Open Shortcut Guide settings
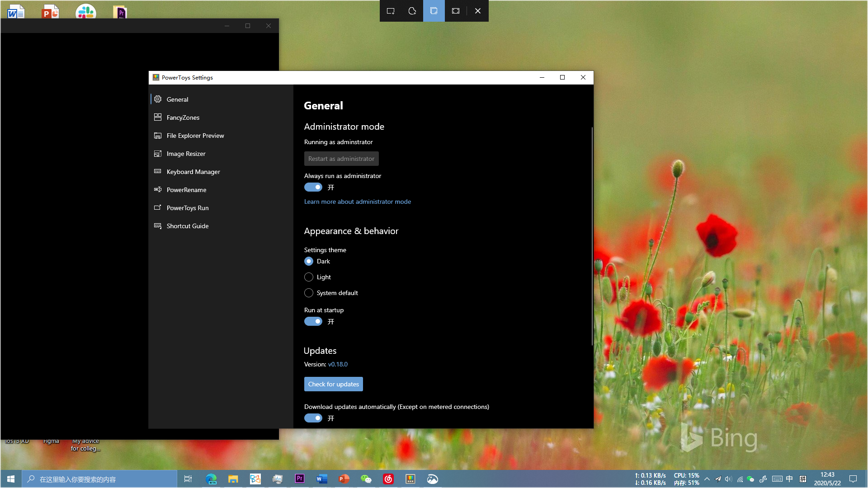The width and height of the screenshot is (868, 488). 188,226
